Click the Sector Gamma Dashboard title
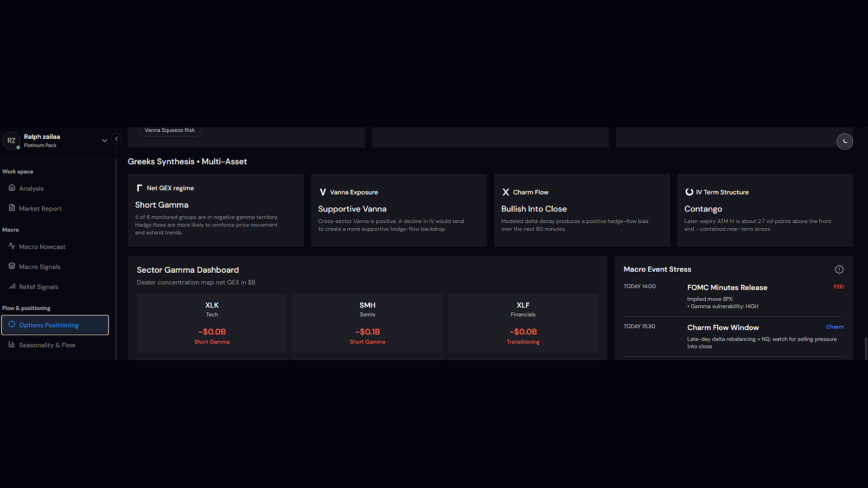This screenshot has width=868, height=488. (x=188, y=270)
